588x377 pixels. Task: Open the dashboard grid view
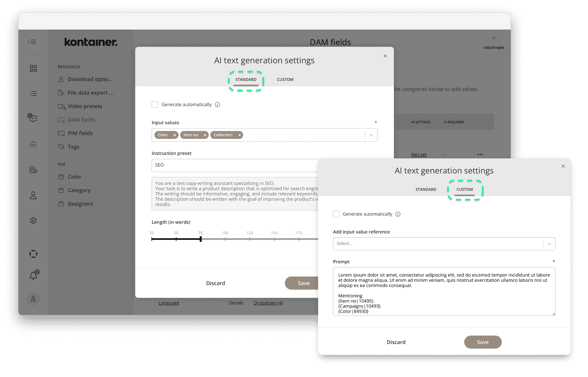pos(33,68)
